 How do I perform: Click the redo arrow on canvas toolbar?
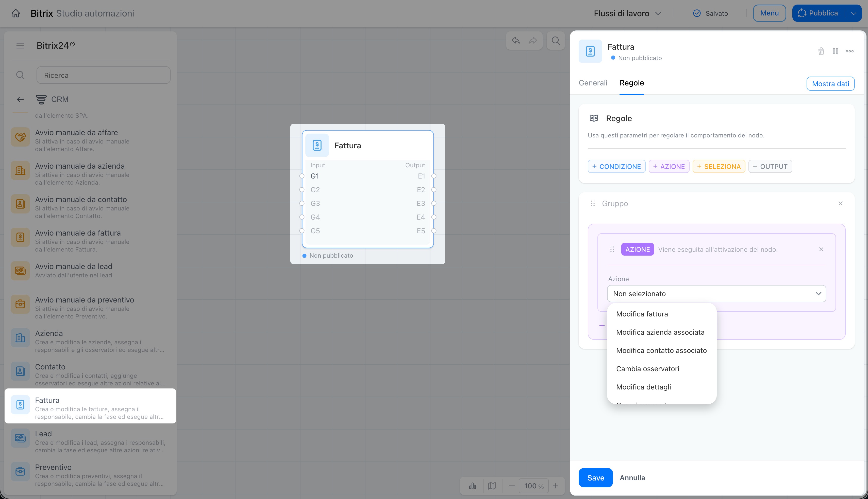(x=532, y=40)
